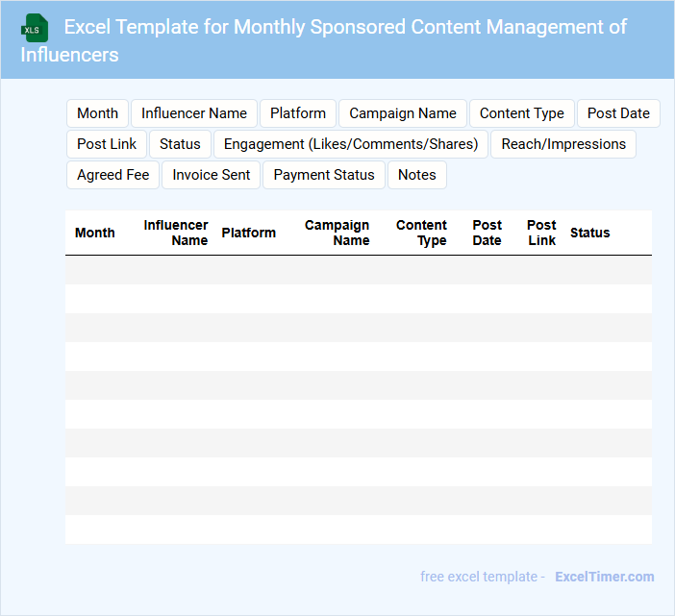
Task: Click the first empty table row
Action: [359, 270]
